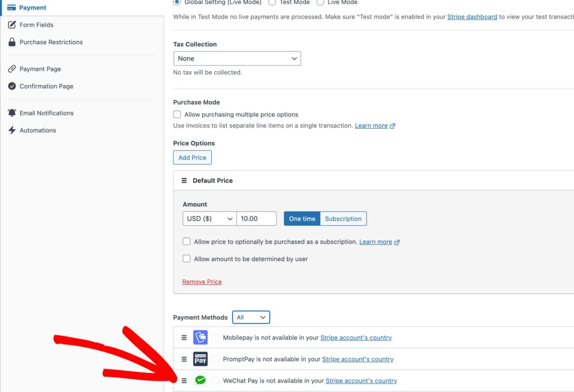
Task: Select the Test Mode radio button
Action: (272, 2)
